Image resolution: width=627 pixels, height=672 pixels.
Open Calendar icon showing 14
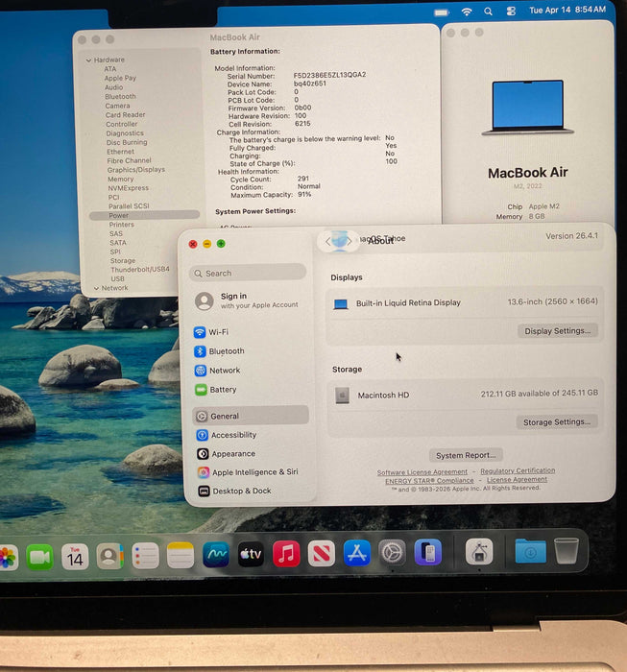pos(75,557)
